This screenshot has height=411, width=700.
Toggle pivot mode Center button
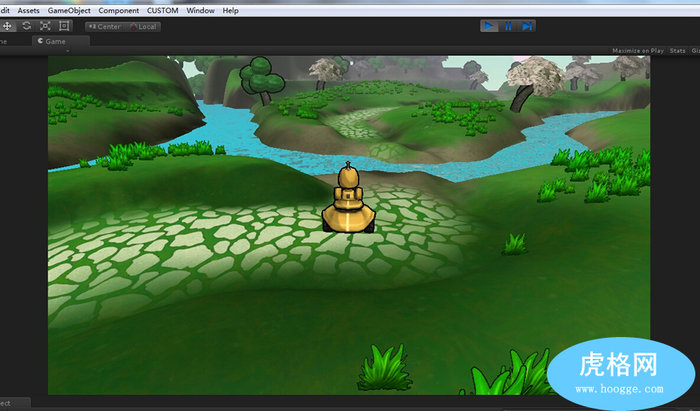106,27
